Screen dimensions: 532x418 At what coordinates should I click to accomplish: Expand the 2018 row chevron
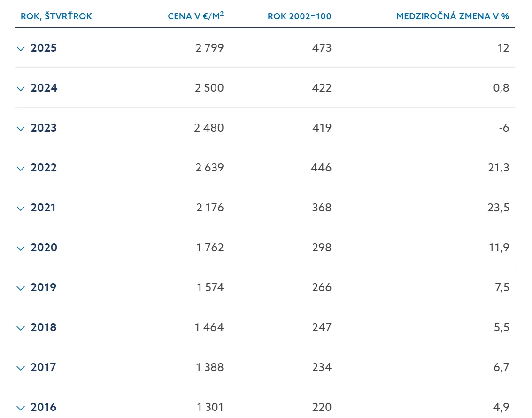point(20,328)
